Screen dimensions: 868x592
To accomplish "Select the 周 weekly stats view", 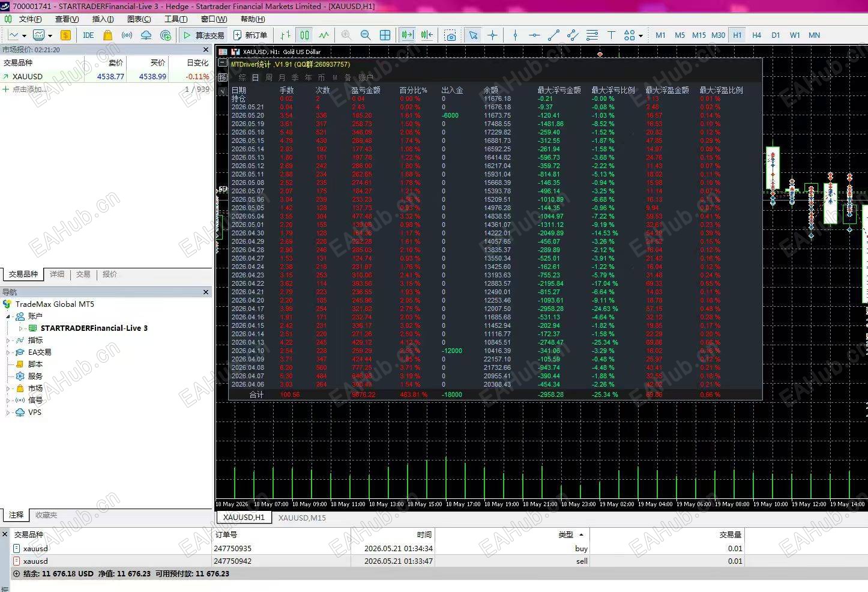I will click(269, 77).
